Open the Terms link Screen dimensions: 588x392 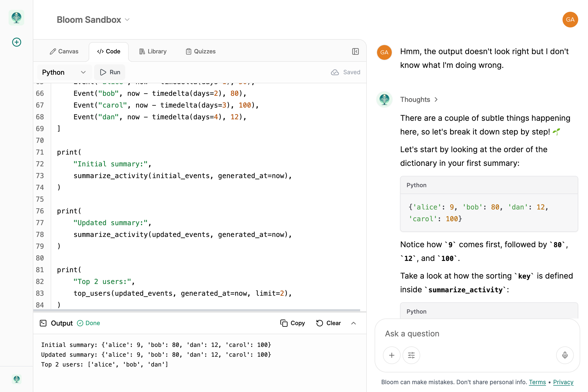click(537, 382)
